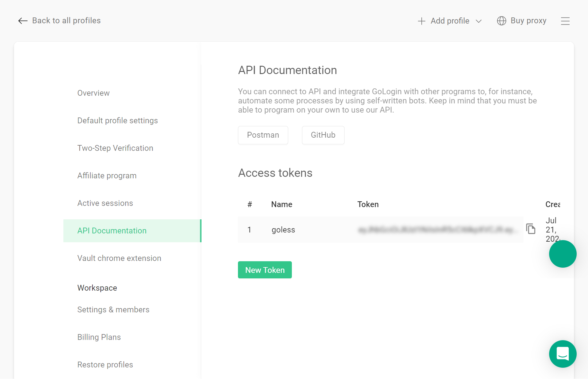Click the GitHub button

coord(323,135)
